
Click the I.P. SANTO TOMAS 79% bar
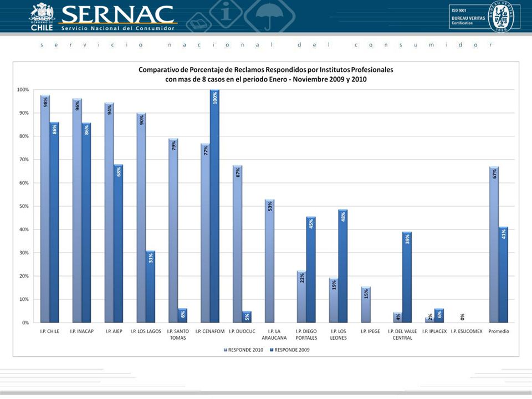click(x=173, y=231)
